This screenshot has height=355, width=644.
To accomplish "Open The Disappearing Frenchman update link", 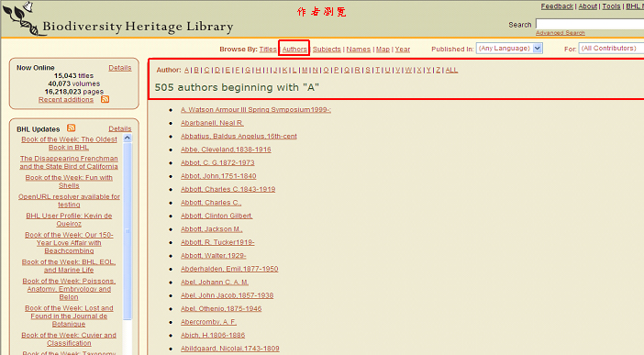I will (69, 162).
